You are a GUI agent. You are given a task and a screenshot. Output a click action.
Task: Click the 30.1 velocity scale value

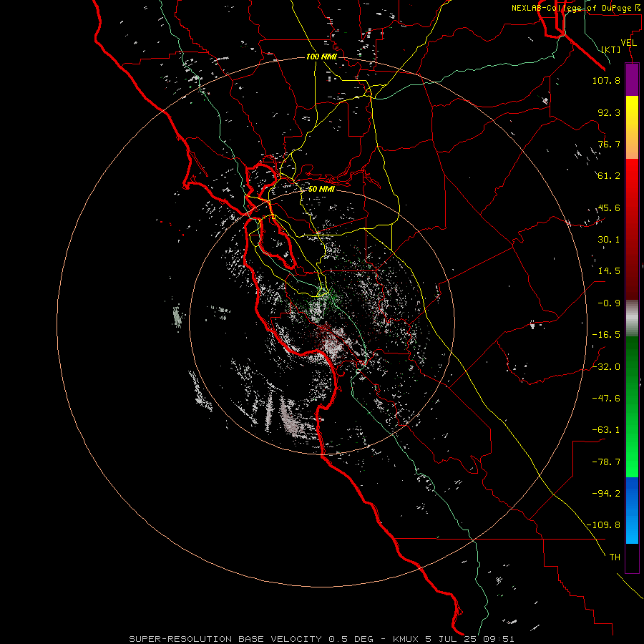point(609,240)
